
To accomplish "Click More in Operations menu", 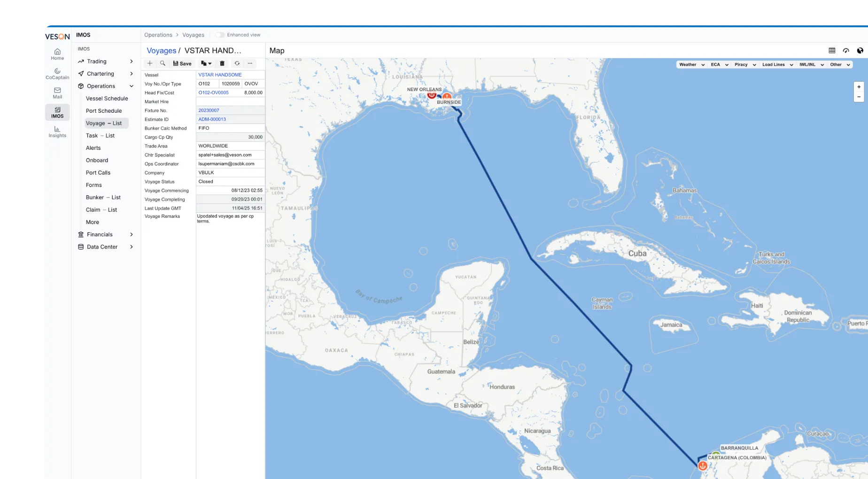I will pos(93,222).
